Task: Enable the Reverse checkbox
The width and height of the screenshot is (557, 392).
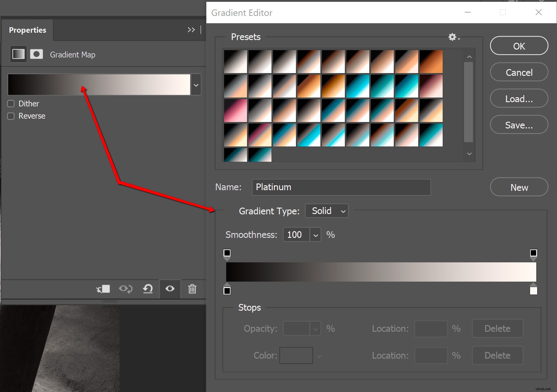Action: 11,116
